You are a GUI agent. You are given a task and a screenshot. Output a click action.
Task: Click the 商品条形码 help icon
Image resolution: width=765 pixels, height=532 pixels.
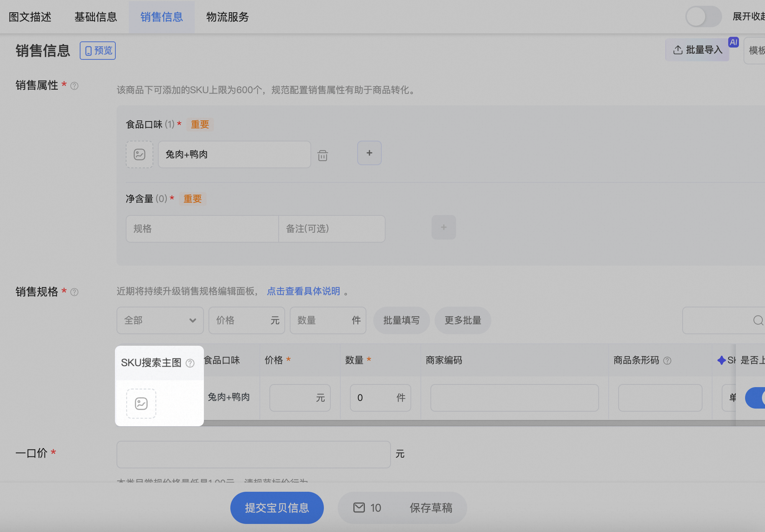pyautogui.click(x=667, y=361)
